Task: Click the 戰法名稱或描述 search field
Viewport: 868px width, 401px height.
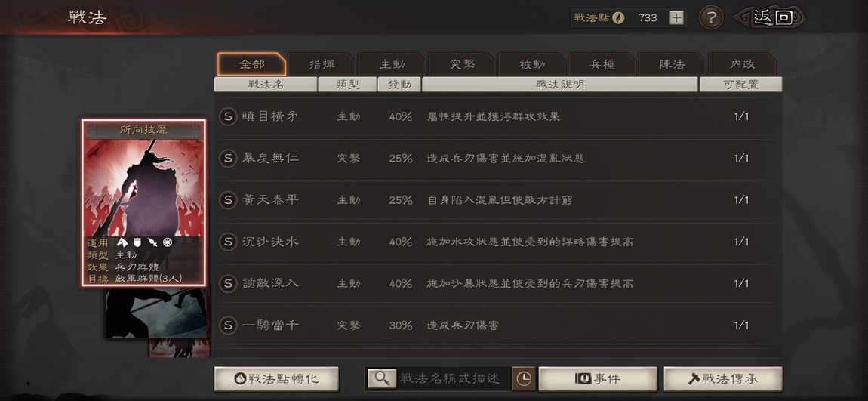Action: point(449,378)
